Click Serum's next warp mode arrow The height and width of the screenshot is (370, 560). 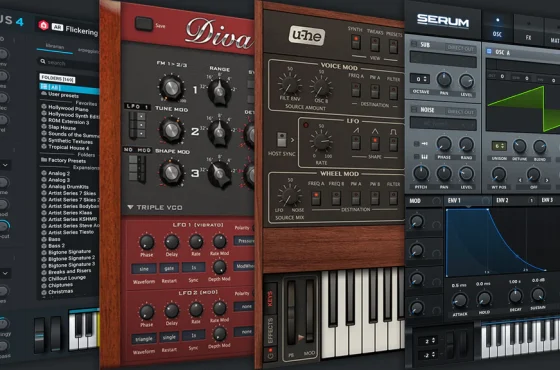(x=547, y=180)
